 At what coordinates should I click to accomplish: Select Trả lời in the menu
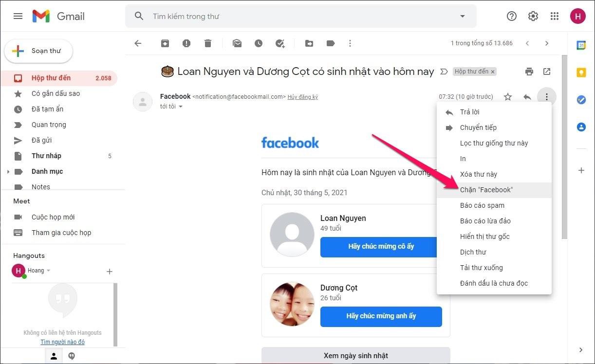(494, 112)
